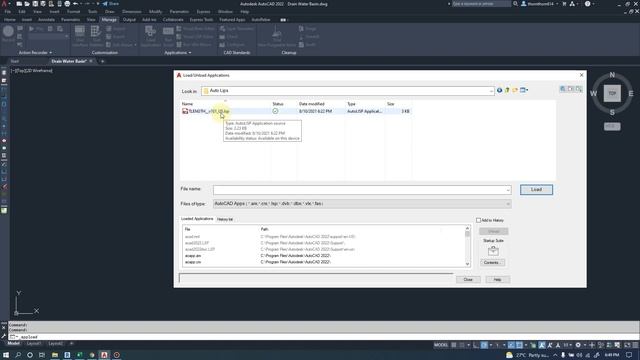
Task: Click the N direction on the ViewCube compass
Action: (x=612, y=75)
